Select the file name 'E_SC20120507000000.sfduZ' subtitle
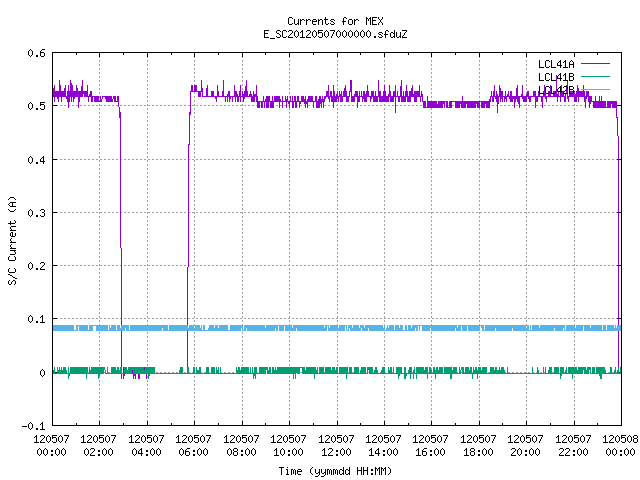640x480 pixels. (335, 34)
